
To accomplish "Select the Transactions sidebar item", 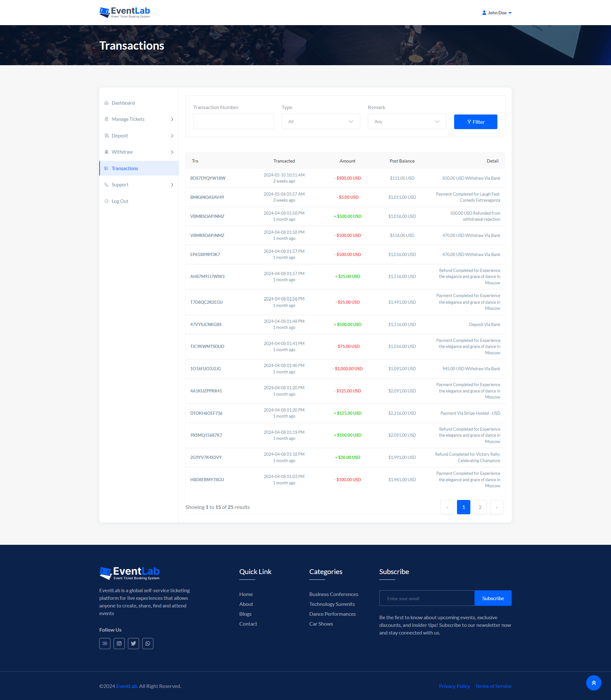I will point(125,168).
